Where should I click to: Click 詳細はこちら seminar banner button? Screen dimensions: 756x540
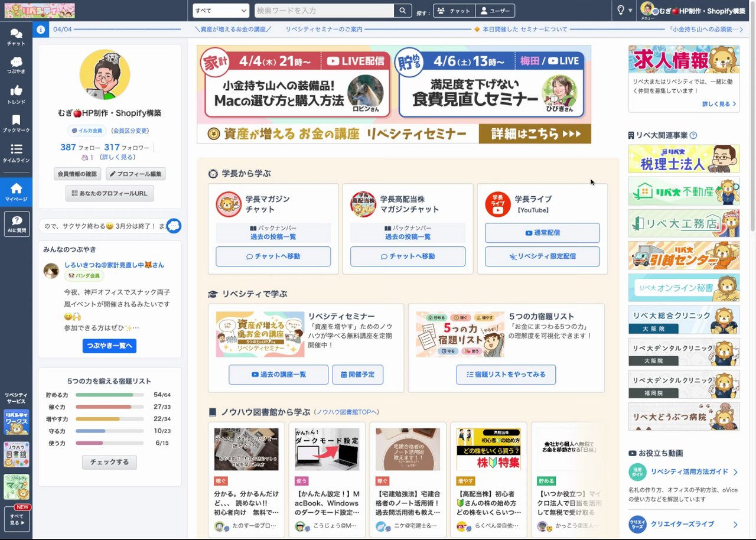pyautogui.click(x=535, y=134)
